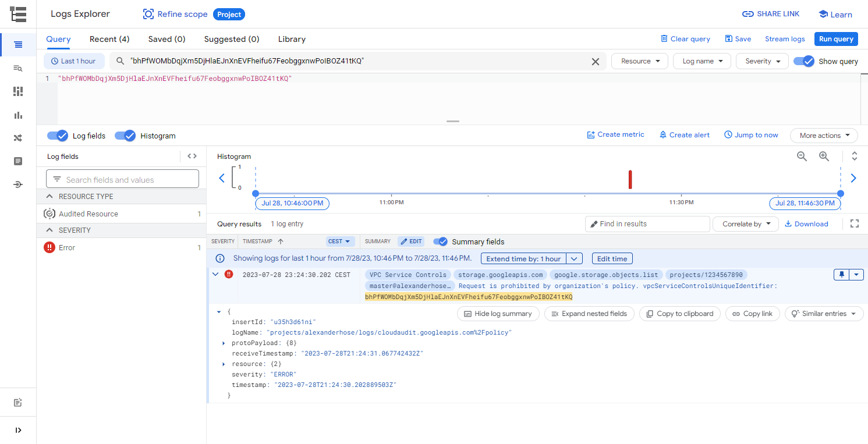Expand the resource field
Screen dimensions: 868x444
(x=224, y=364)
